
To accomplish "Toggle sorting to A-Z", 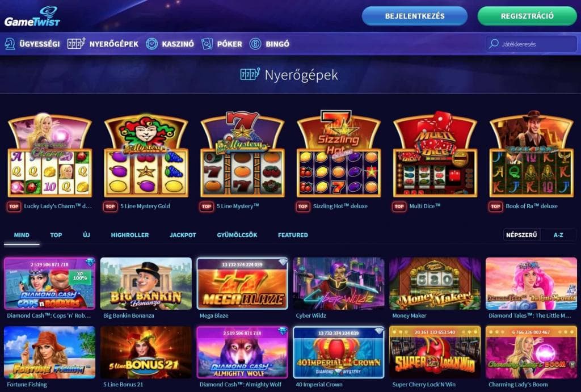I will (558, 235).
